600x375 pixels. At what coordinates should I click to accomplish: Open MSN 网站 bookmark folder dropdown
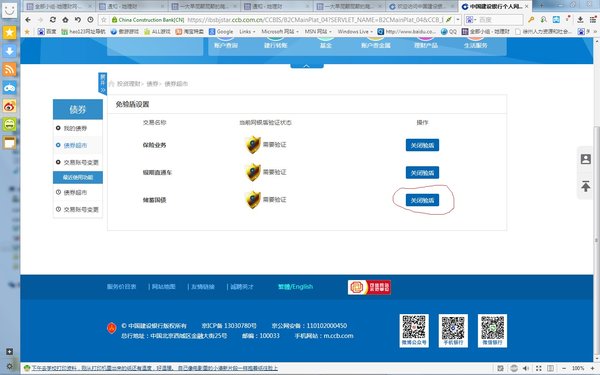click(318, 32)
